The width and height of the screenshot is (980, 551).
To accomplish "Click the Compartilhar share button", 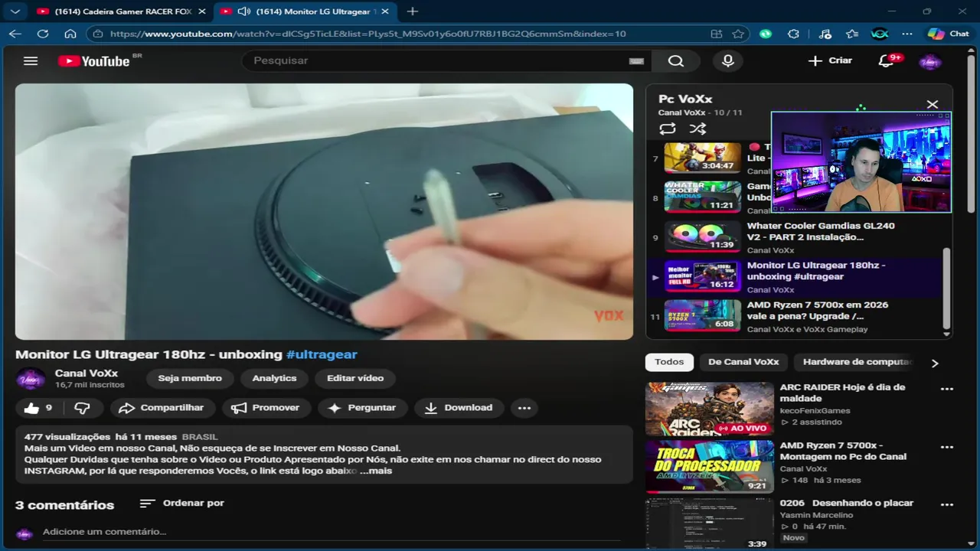I will (x=162, y=408).
